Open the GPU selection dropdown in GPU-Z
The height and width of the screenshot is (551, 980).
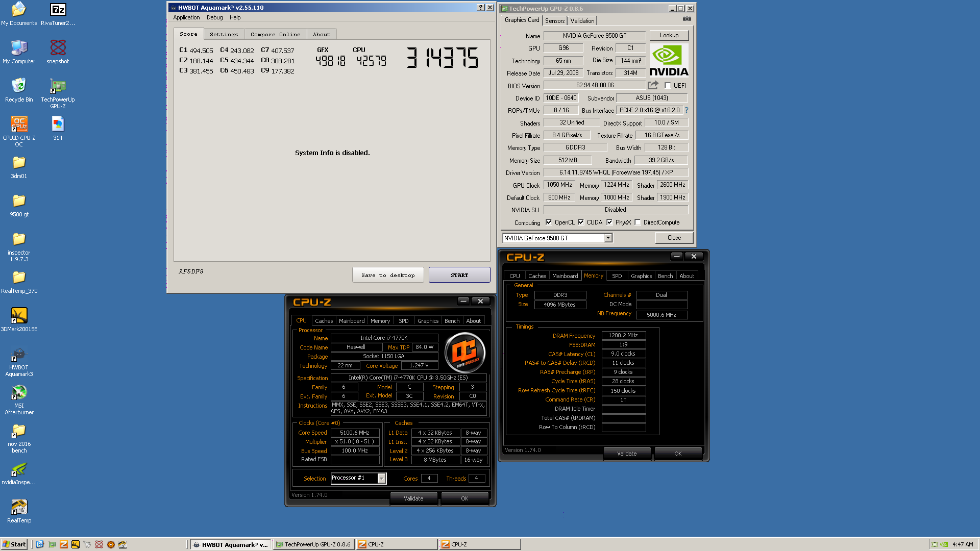(608, 238)
